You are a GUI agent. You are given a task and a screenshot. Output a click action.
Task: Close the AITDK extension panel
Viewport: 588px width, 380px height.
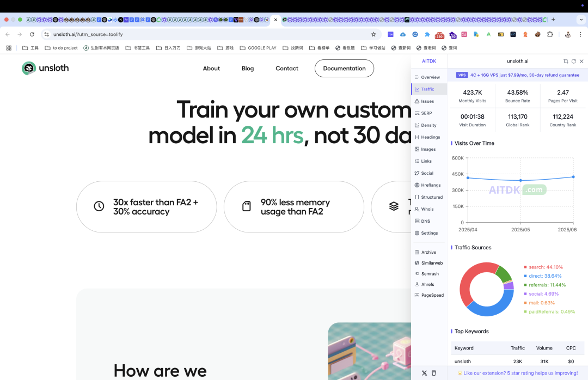(581, 61)
